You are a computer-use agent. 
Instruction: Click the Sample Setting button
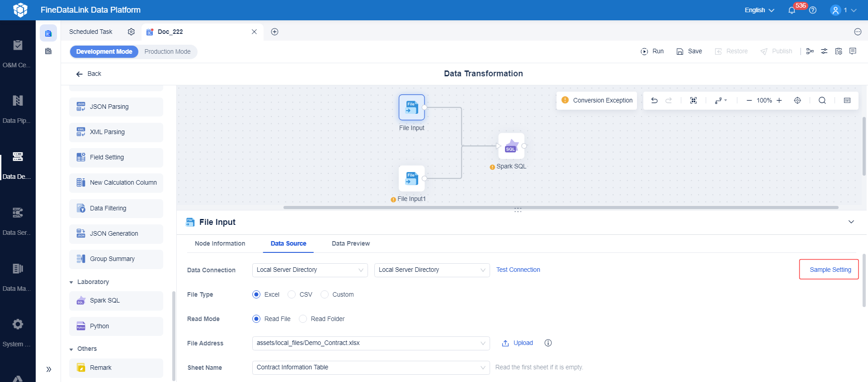[x=829, y=270]
